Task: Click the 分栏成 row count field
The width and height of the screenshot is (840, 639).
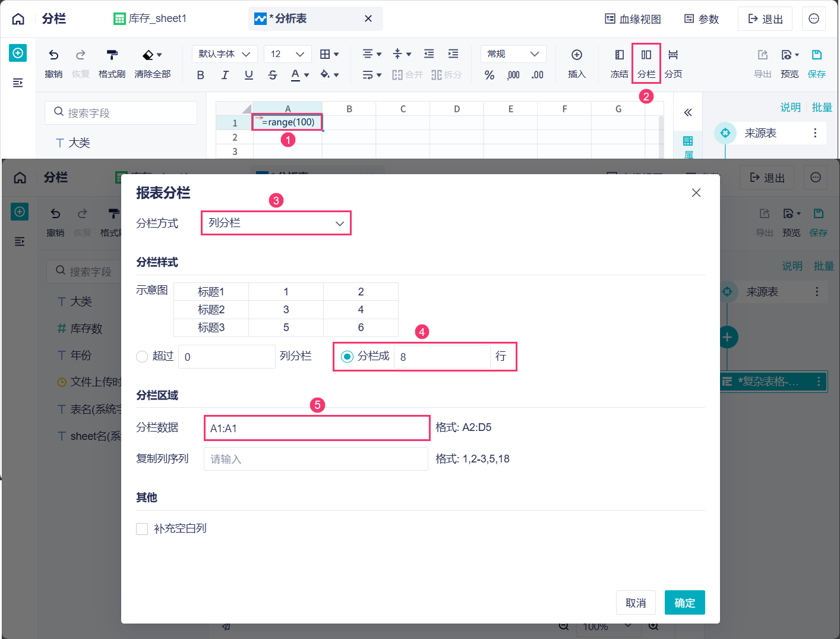Action: [x=442, y=357]
